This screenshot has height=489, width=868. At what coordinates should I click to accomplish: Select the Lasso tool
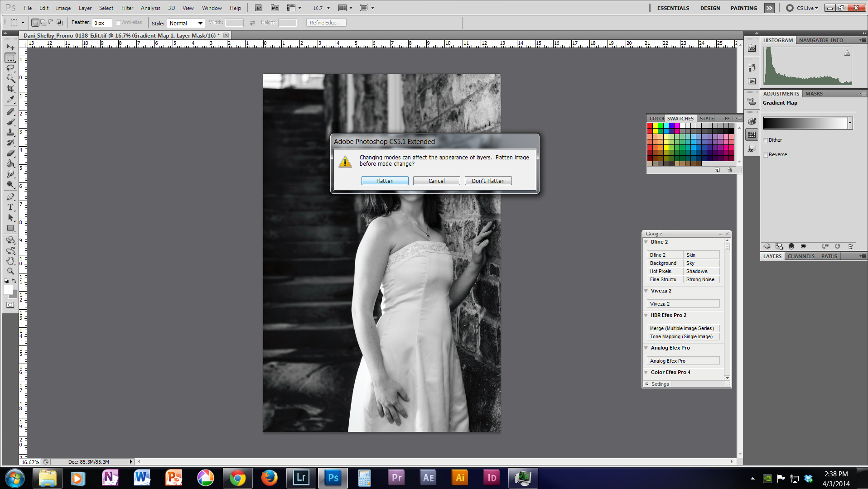[x=10, y=68]
